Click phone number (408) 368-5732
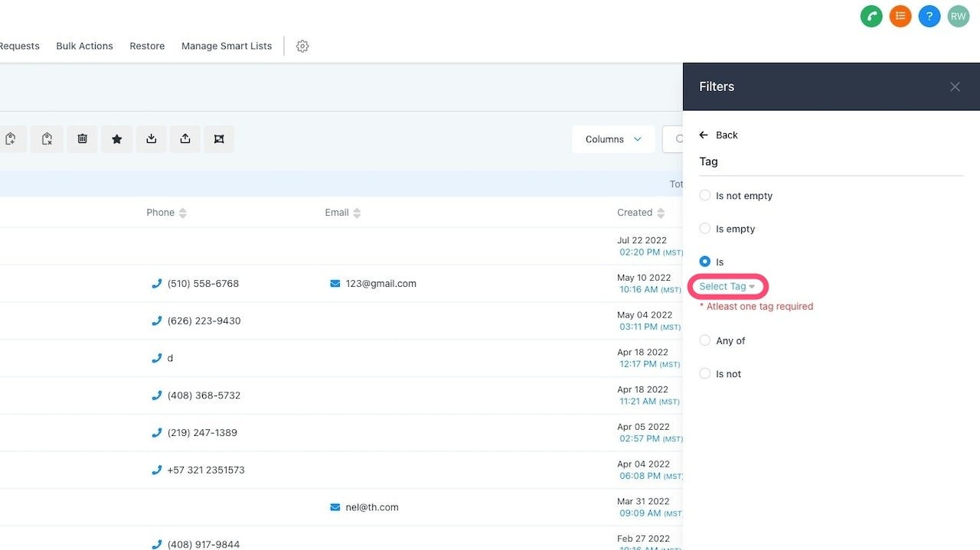Screen dimensions: 980x550 (x=204, y=395)
